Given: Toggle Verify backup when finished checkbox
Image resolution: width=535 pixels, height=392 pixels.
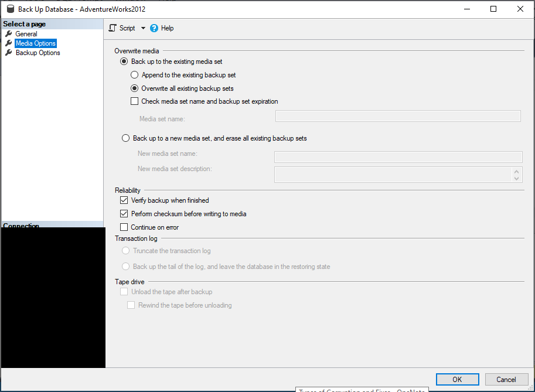Looking at the screenshot, I should [124, 200].
